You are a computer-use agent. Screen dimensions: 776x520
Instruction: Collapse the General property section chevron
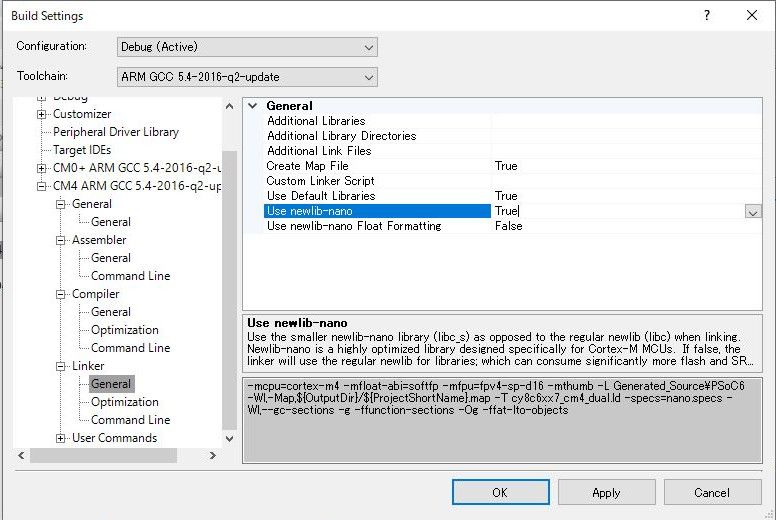[x=253, y=106]
